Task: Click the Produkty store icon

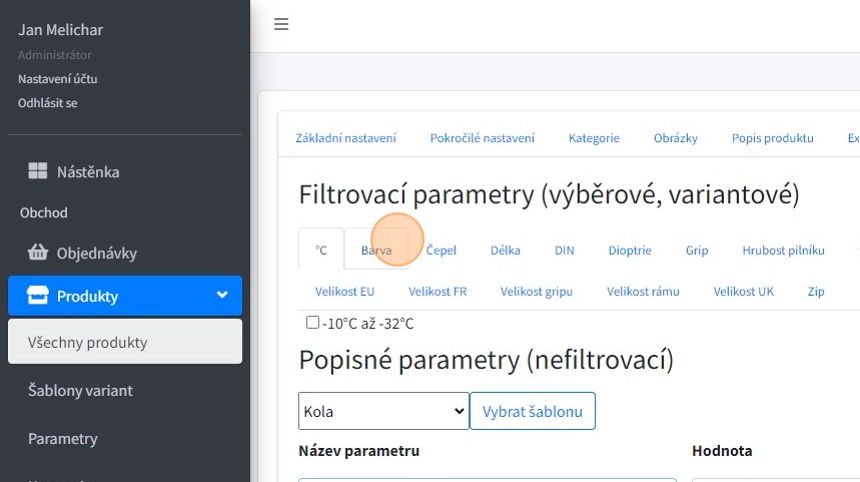Action: tap(37, 296)
